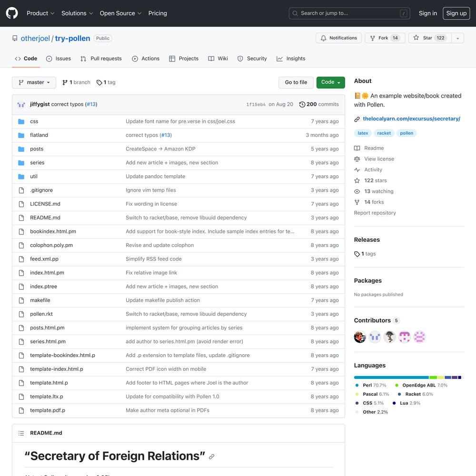Open the Report repository link
This screenshot has width=476, height=476.
(375, 213)
